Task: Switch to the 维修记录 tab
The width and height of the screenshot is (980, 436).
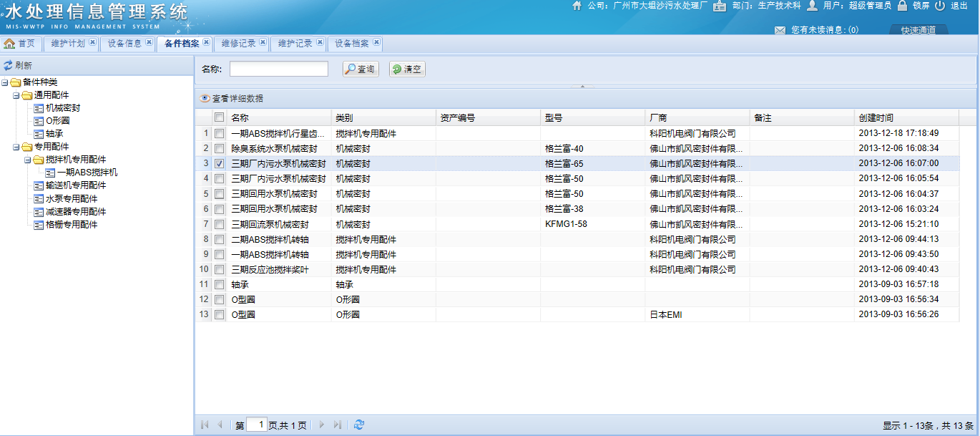Action: click(x=238, y=44)
